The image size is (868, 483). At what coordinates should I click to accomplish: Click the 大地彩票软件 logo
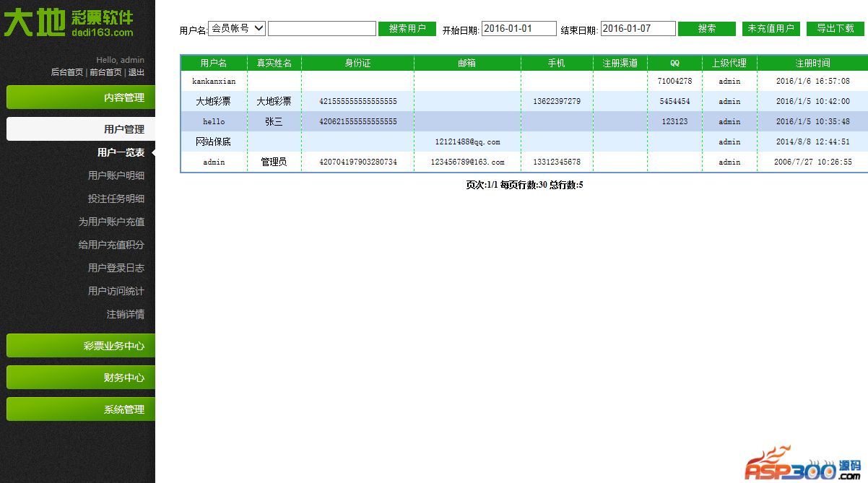pos(69,22)
